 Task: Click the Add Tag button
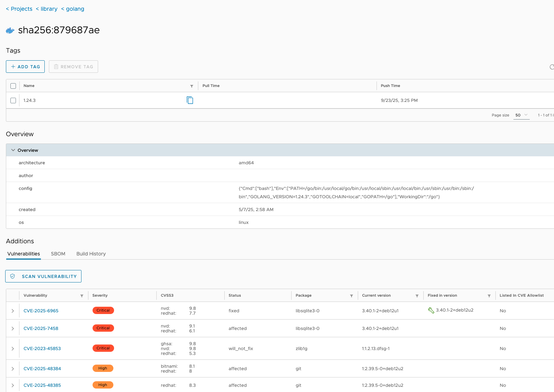[x=25, y=67]
